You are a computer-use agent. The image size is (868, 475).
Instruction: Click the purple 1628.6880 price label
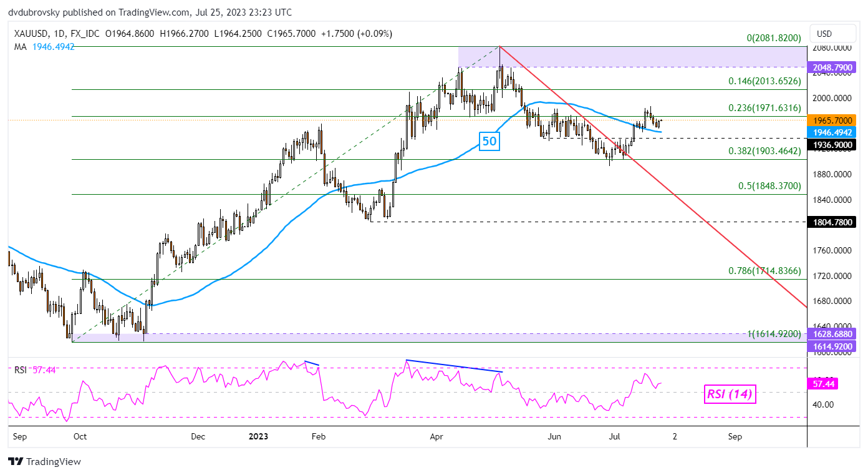click(832, 333)
